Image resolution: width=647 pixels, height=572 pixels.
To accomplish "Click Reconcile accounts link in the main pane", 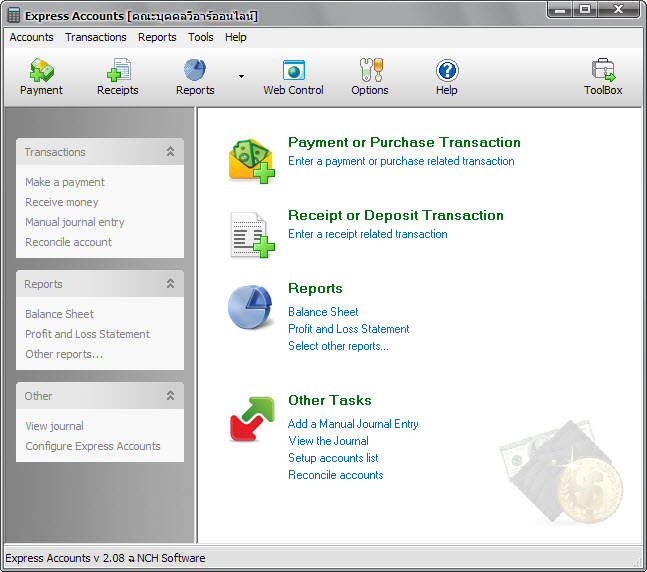I will [x=335, y=475].
